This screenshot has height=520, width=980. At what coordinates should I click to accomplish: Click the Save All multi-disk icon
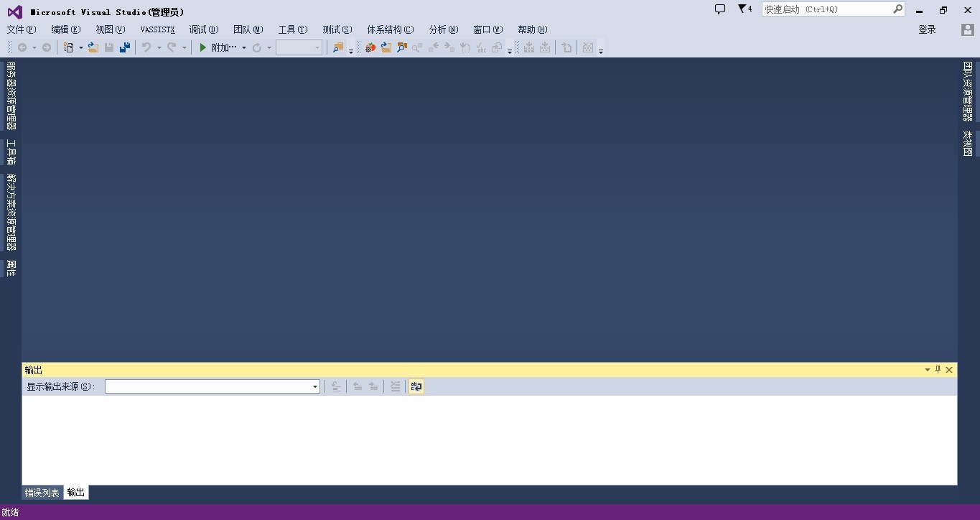tap(125, 47)
